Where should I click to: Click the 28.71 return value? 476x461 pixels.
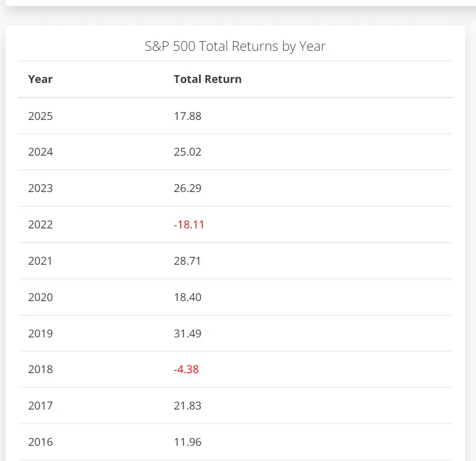tap(187, 261)
